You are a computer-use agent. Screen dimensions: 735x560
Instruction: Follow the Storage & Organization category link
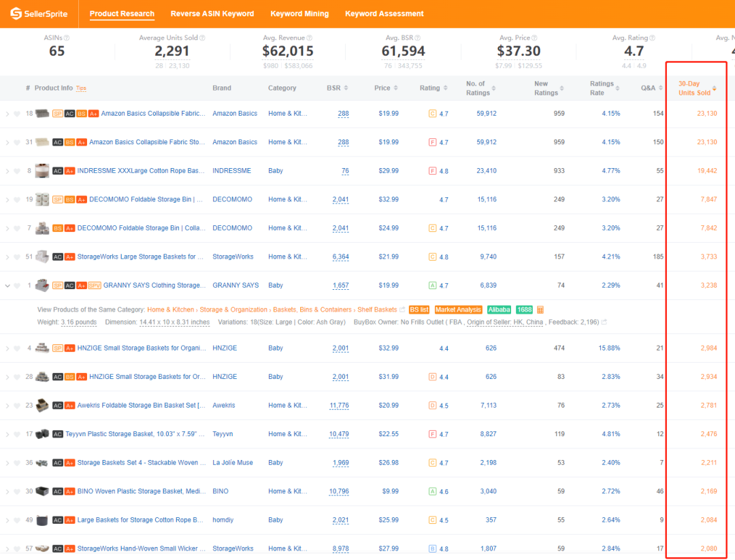(233, 310)
